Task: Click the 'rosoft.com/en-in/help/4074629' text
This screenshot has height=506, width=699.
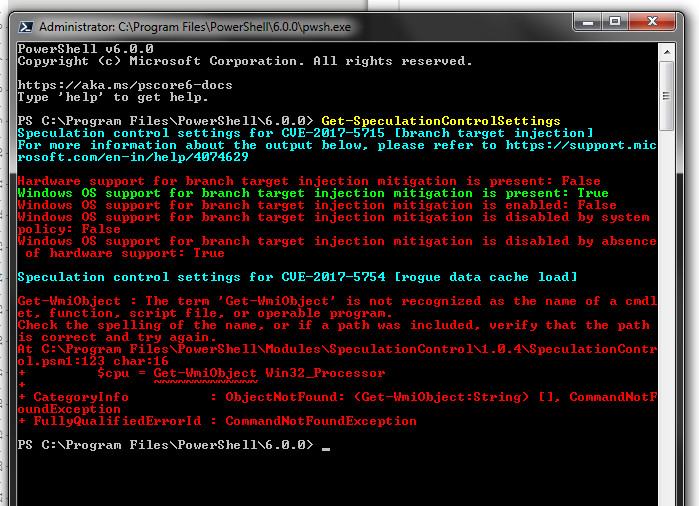Action: click(x=133, y=157)
